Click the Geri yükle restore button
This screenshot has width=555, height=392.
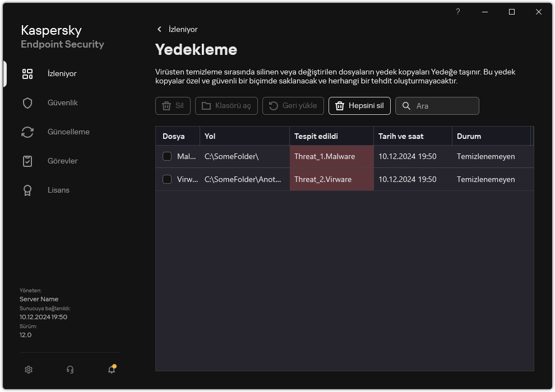tap(293, 106)
